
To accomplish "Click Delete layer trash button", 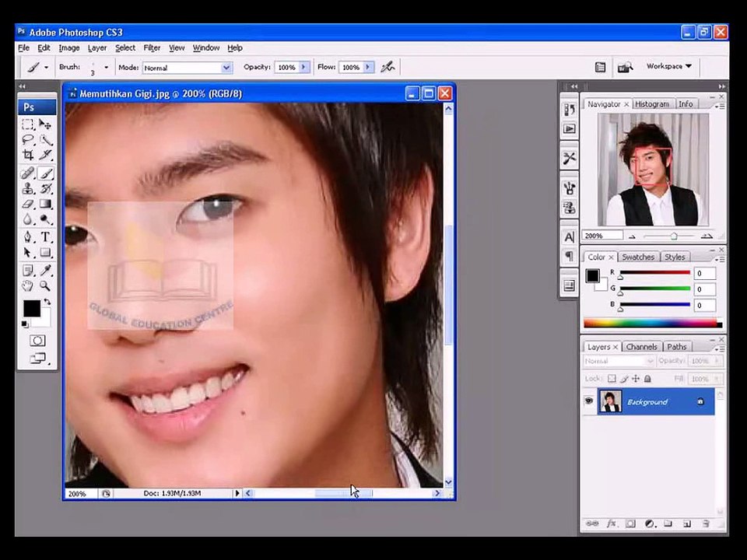I will [x=706, y=523].
